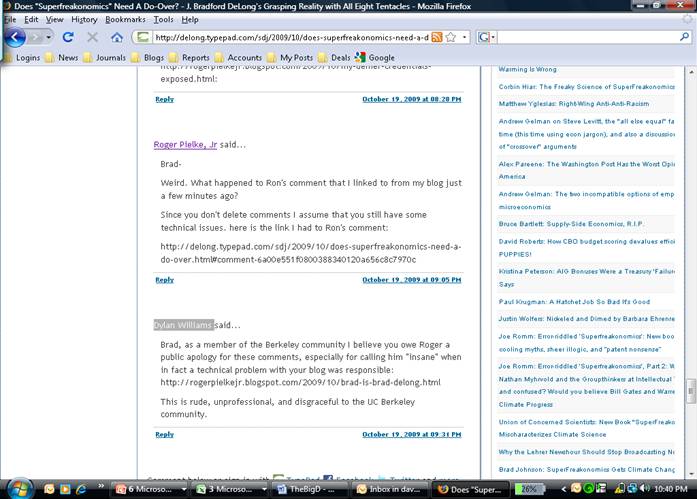Image resolution: width=697 pixels, height=499 pixels.
Task: Go to the Home page icon
Action: tap(117, 37)
